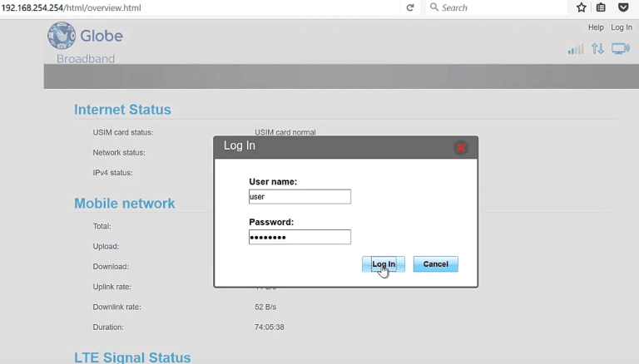The height and width of the screenshot is (364, 639).
Task: Click the Mobile network heading
Action: 124,203
